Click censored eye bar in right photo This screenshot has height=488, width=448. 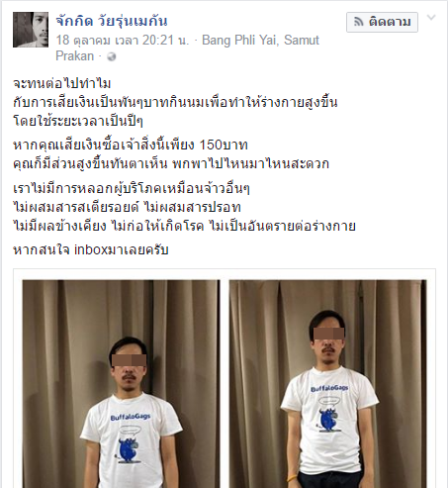328,334
